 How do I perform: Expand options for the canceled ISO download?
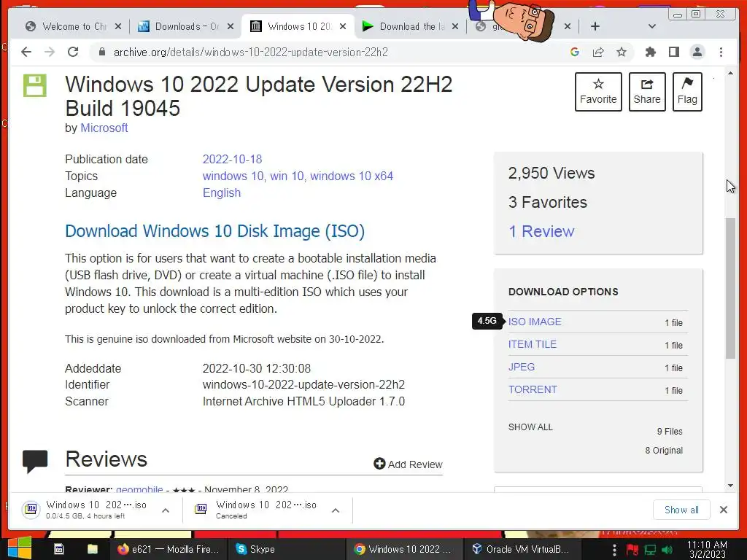tap(336, 510)
